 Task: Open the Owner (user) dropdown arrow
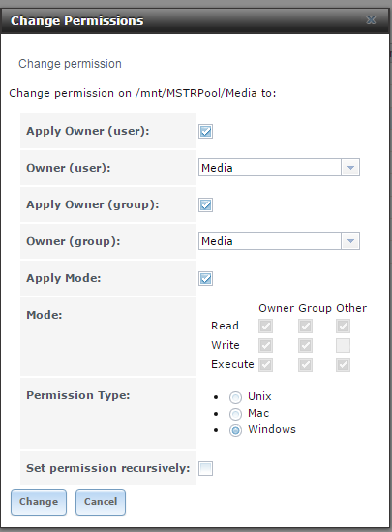[350, 168]
